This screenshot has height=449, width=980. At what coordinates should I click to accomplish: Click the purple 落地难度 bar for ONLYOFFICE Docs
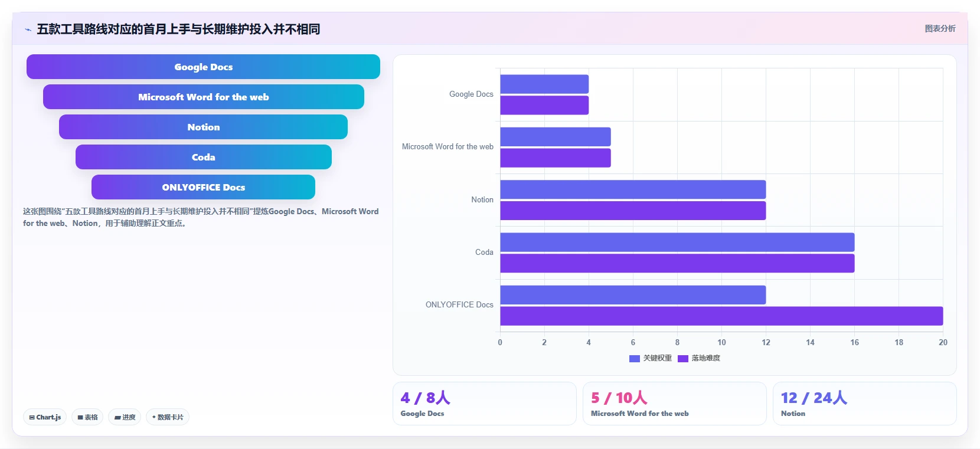[721, 316]
